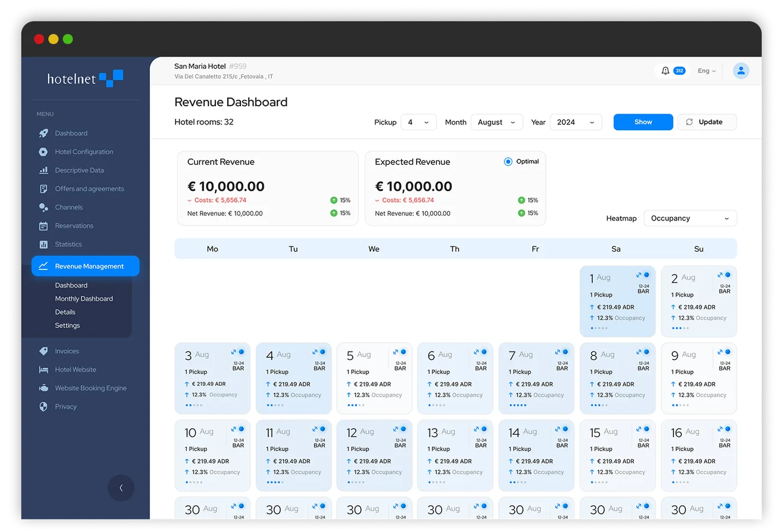Expand the 12 Aug day card
The height and width of the screenshot is (532, 783).
(395, 429)
